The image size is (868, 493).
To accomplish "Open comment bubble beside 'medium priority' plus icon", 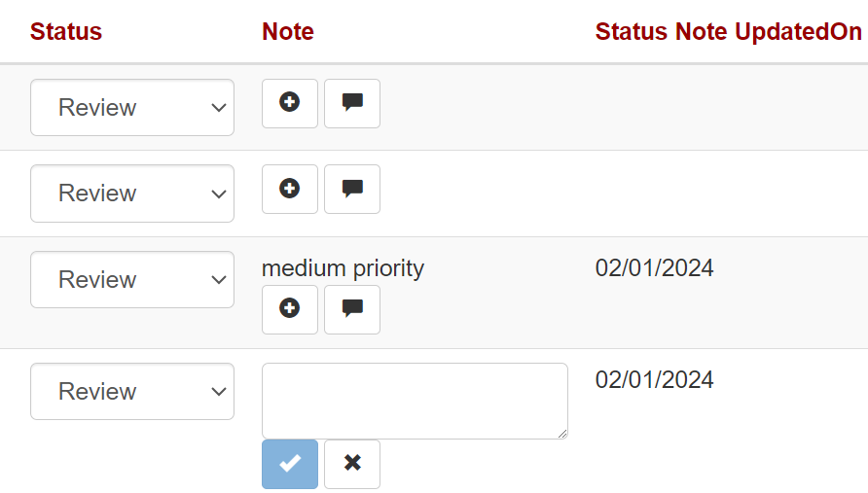I will 352,309.
